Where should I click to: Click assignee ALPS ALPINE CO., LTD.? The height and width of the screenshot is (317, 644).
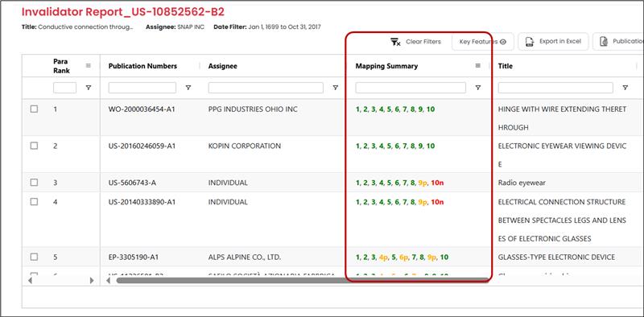tap(245, 257)
